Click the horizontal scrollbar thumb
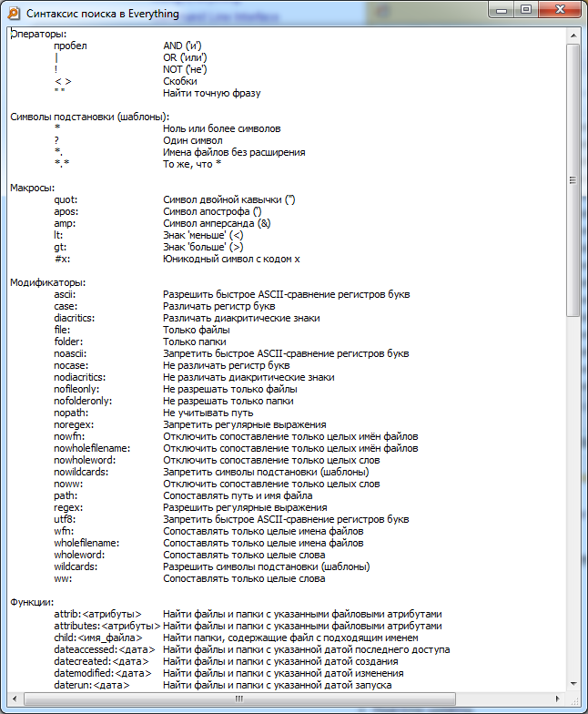The width and height of the screenshot is (588, 714). point(239,698)
